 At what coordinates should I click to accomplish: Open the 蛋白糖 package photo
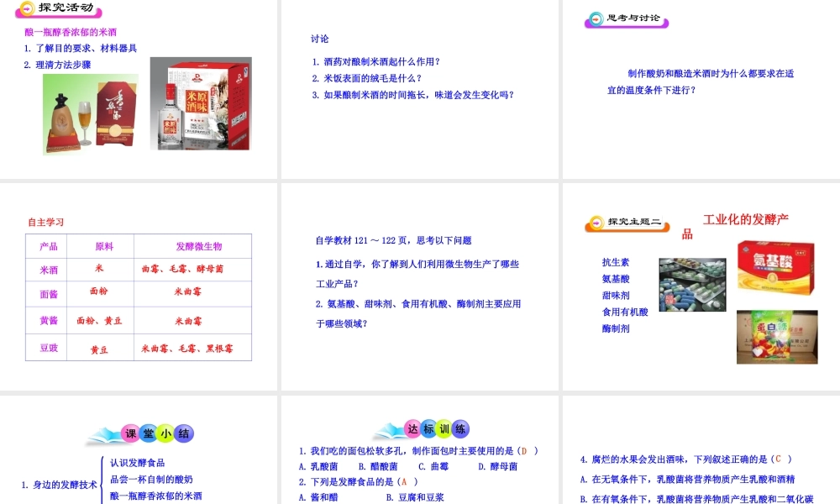777,337
